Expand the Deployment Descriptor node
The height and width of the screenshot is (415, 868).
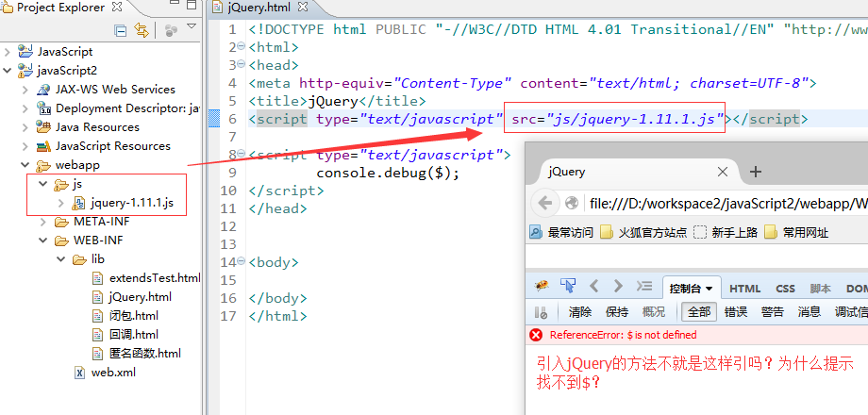point(25,108)
